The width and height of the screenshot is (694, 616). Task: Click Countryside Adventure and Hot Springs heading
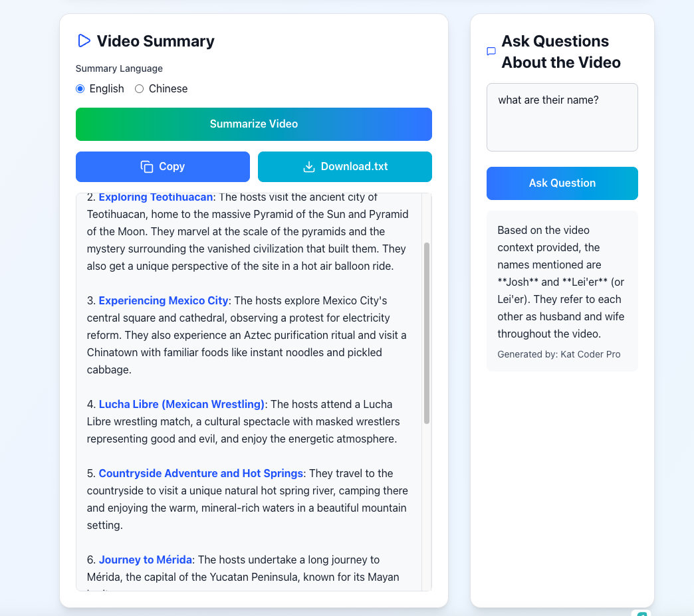[x=201, y=473]
